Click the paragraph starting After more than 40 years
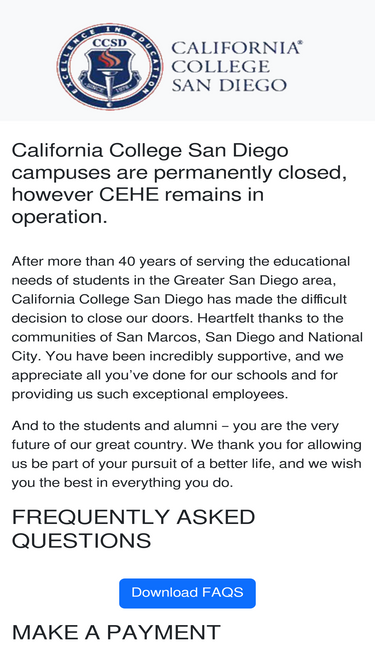The image size is (375, 667). tap(187, 328)
